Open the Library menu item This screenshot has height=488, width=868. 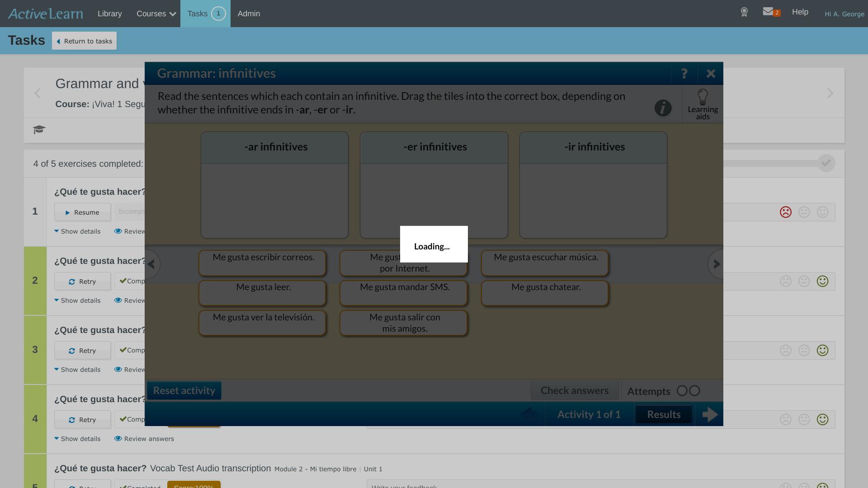(110, 14)
